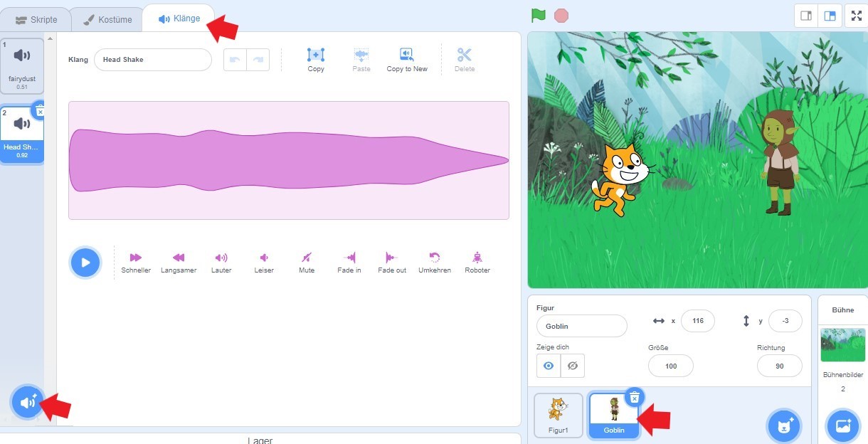Show the sprite with eye button
This screenshot has height=444, width=868.
coord(549,366)
